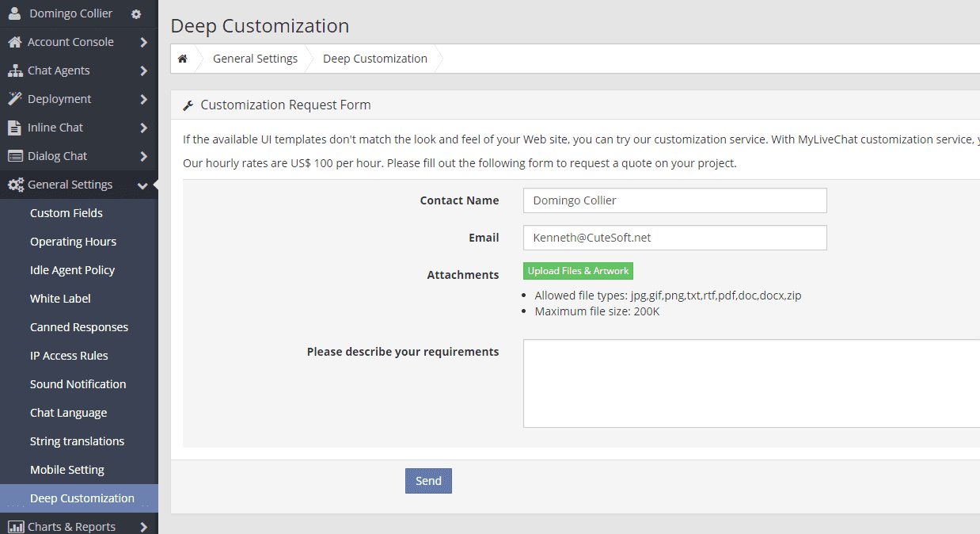The image size is (980, 534).
Task: Click the wrench icon on Customization Request Form
Action: click(188, 104)
